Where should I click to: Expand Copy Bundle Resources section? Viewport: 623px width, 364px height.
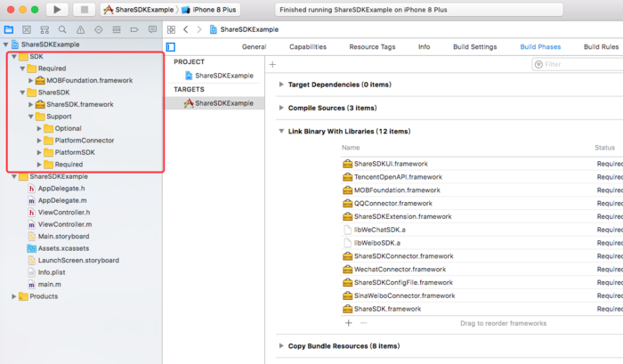click(281, 345)
